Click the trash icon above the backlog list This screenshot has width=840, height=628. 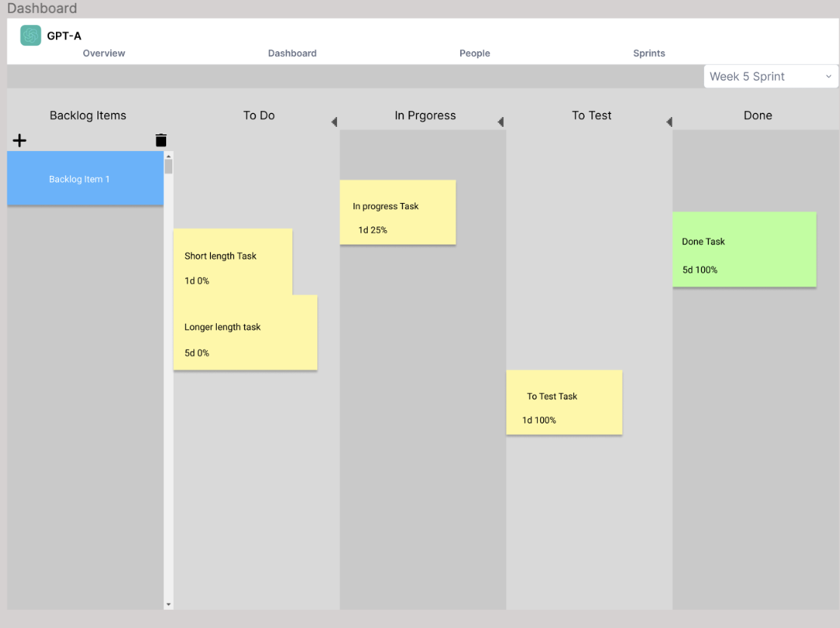coord(161,140)
